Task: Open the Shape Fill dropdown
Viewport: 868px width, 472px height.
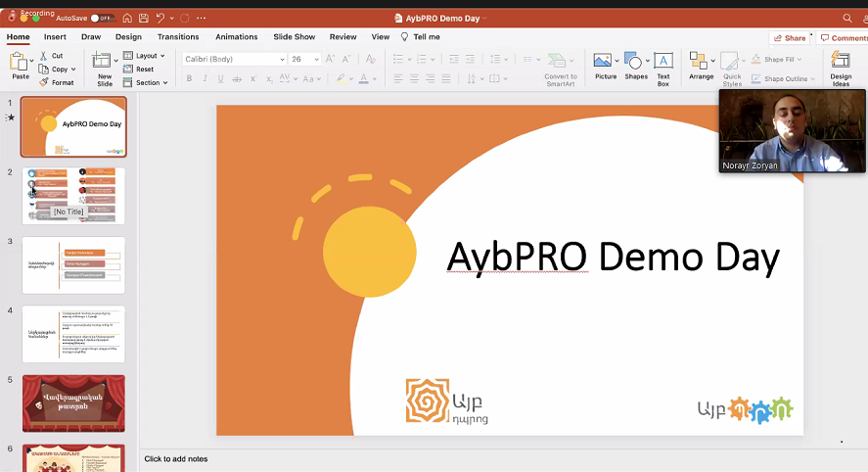Action: click(799, 60)
